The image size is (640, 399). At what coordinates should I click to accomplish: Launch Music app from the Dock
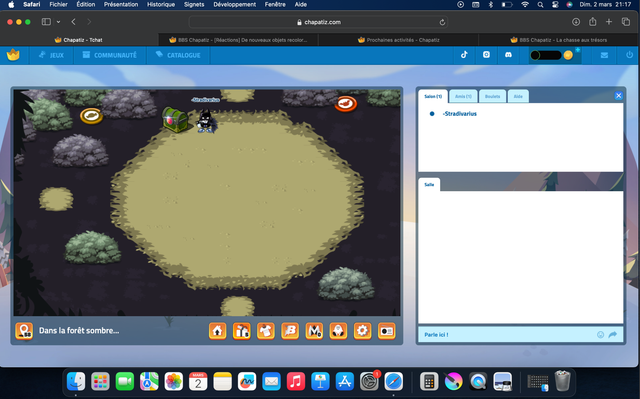tap(296, 382)
